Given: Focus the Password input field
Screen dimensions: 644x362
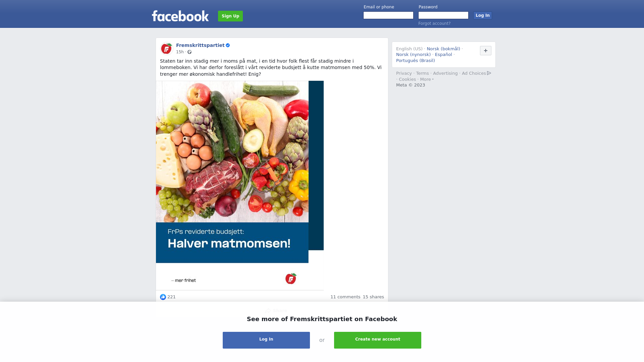Looking at the screenshot, I should [443, 15].
